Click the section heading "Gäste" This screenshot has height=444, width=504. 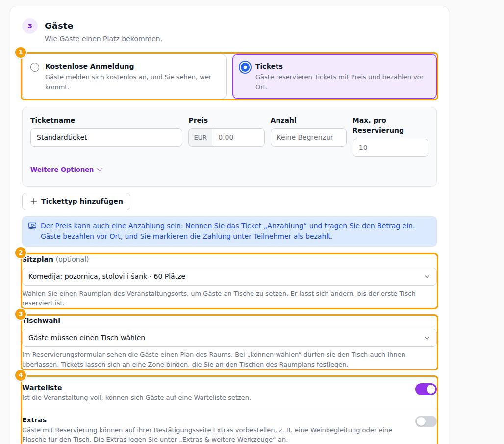[59, 25]
